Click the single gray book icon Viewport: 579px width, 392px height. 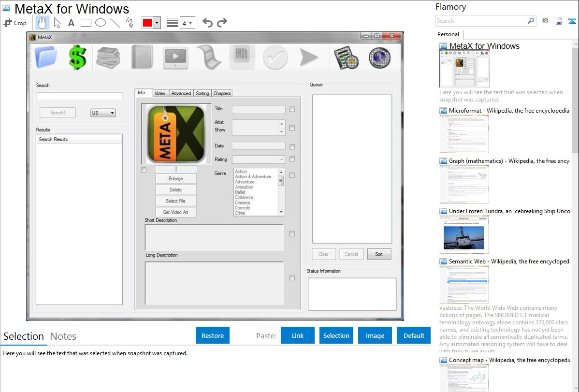(x=142, y=57)
